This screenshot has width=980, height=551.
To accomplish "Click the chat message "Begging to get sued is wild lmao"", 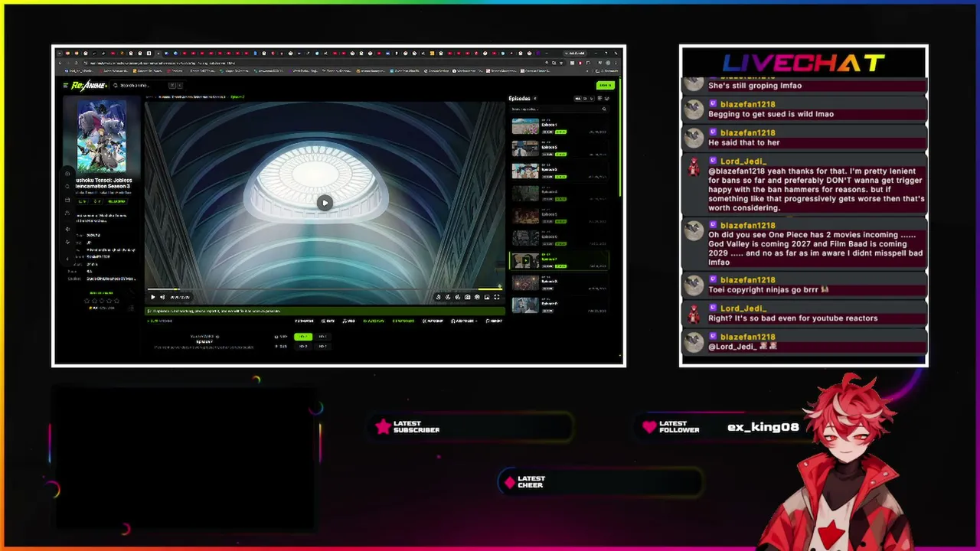I will (x=771, y=114).
